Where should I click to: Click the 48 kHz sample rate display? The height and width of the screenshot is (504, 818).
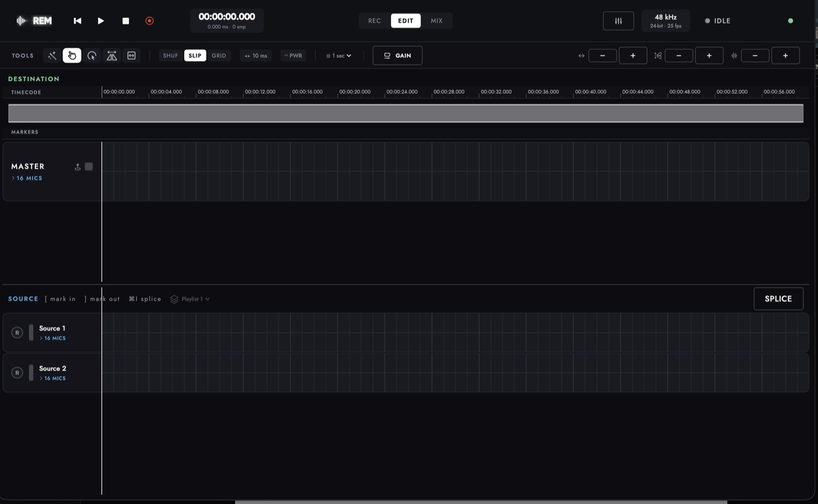666,21
